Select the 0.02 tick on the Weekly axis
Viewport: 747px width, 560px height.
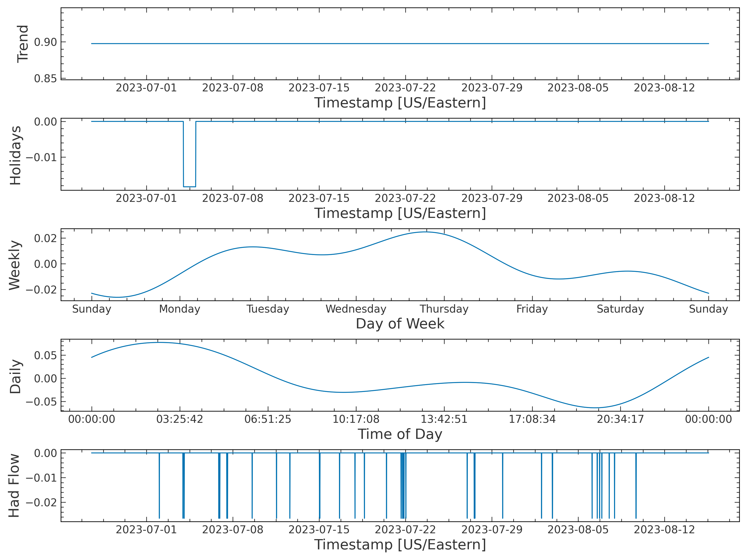tap(46, 238)
